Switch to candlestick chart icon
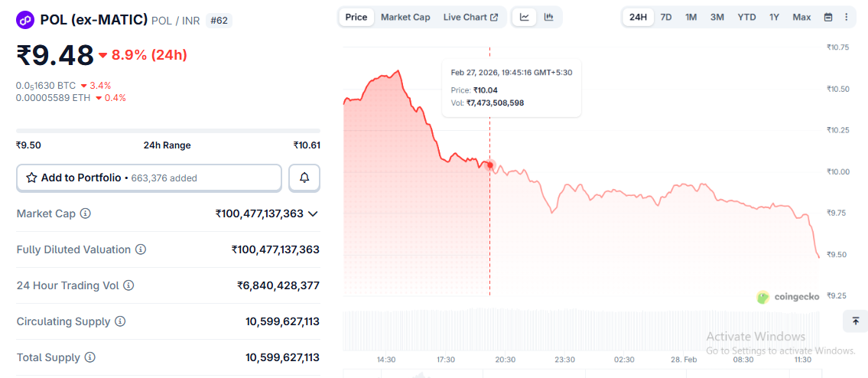Screen dimensions: 868x378 549,17
